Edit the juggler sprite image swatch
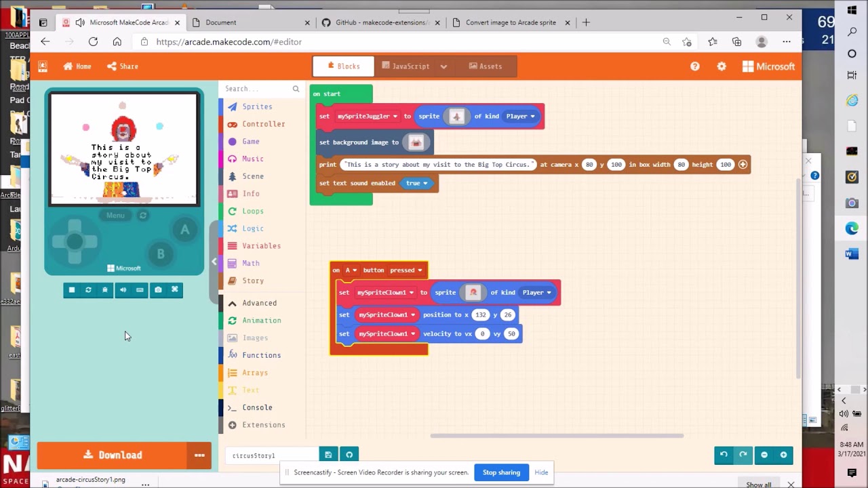 [456, 117]
